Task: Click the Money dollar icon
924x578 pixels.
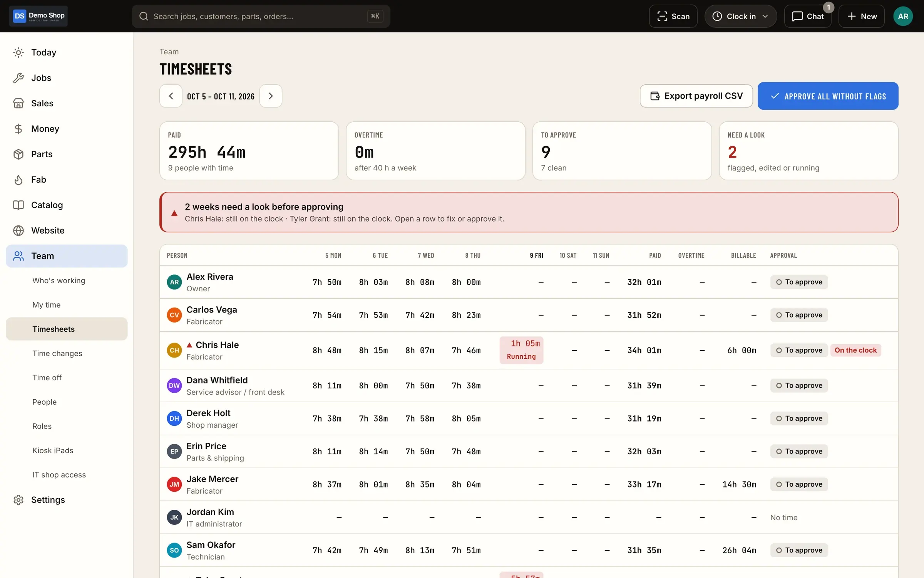Action: (18, 129)
